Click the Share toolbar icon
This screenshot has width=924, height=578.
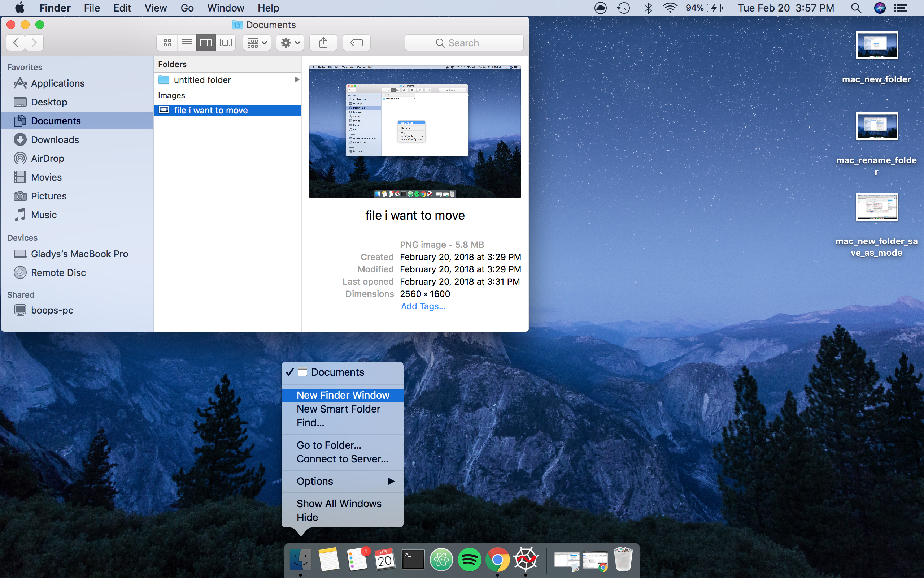click(323, 43)
